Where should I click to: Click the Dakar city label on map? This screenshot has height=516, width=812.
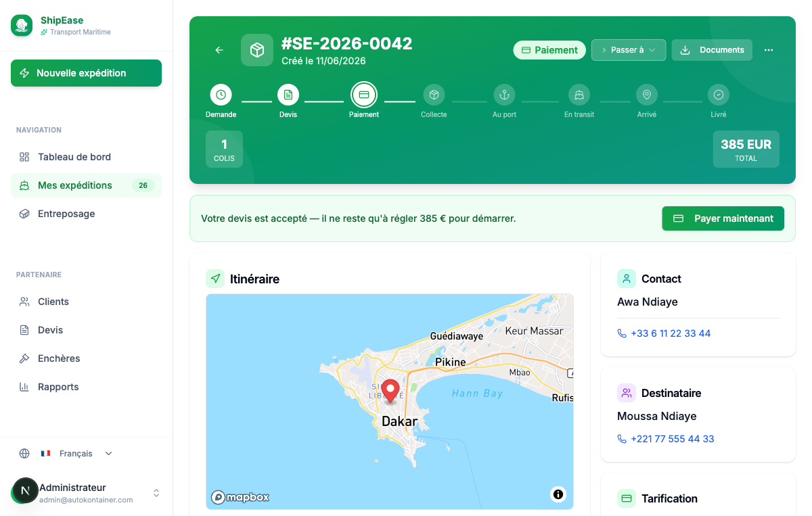[x=400, y=421]
